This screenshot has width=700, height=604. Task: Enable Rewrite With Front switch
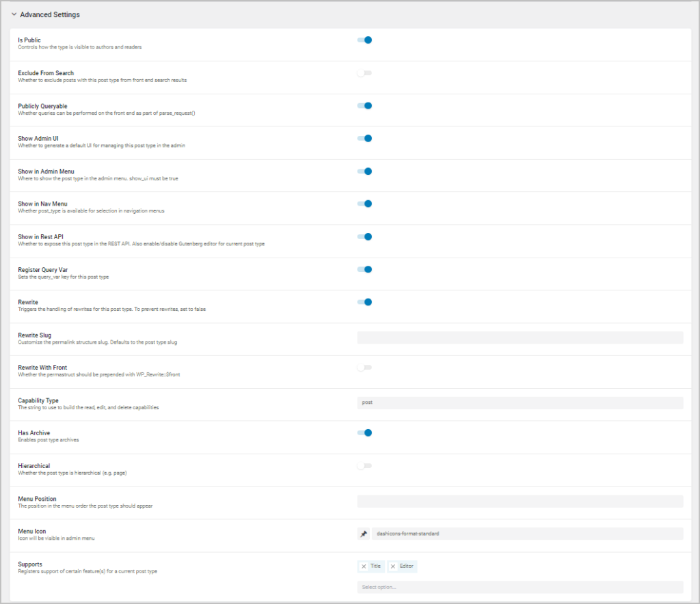[364, 368]
